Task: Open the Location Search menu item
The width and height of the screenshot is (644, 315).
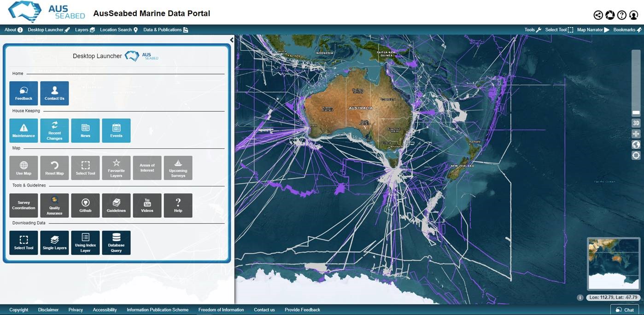Action: point(119,30)
